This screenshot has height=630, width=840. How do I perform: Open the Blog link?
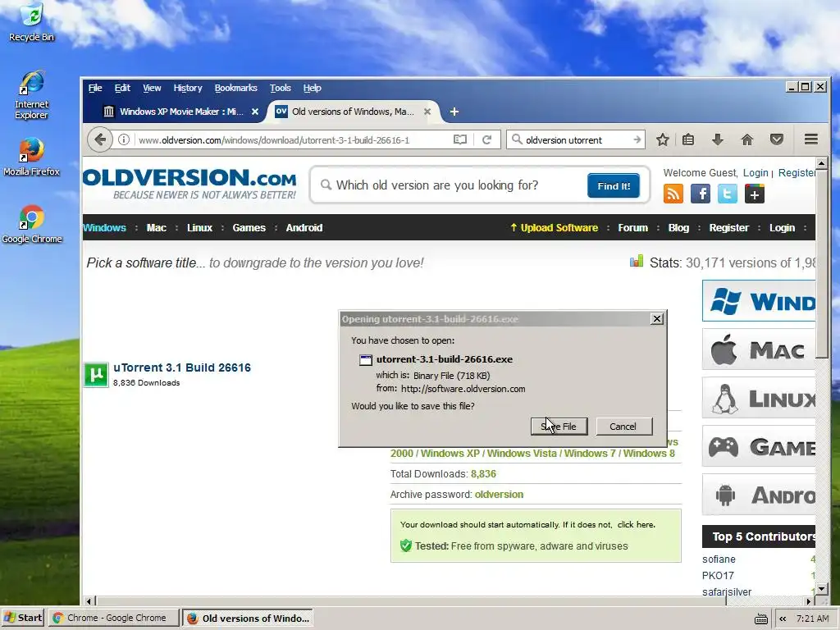[678, 228]
